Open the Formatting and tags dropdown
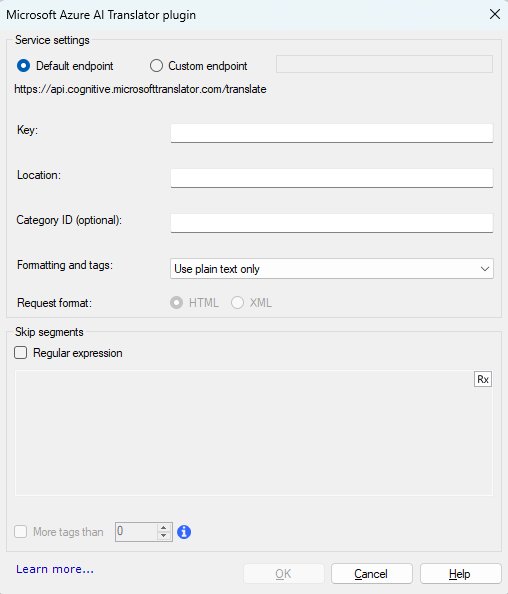The width and height of the screenshot is (508, 594). (x=331, y=269)
